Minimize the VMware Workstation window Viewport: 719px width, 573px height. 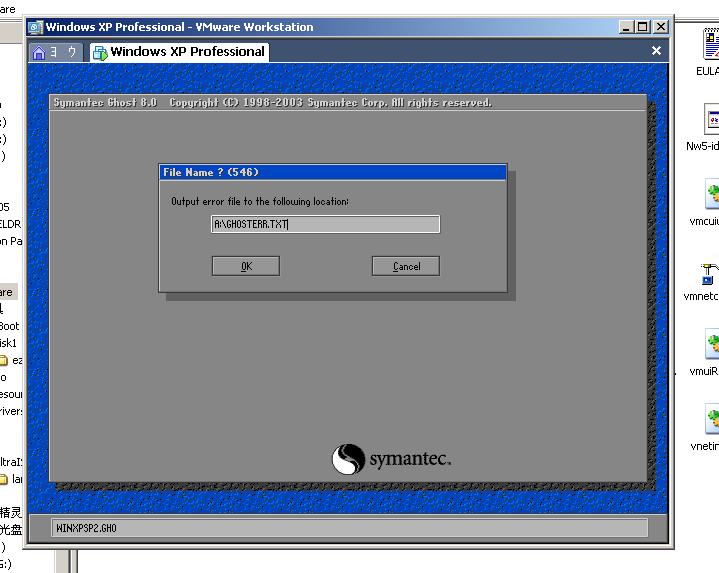[x=625, y=27]
